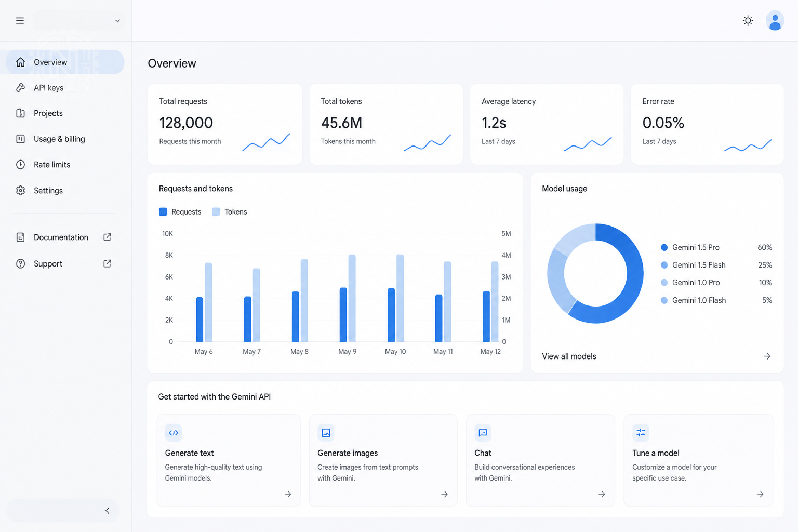
Task: Select the Chat card title
Action: click(x=483, y=453)
